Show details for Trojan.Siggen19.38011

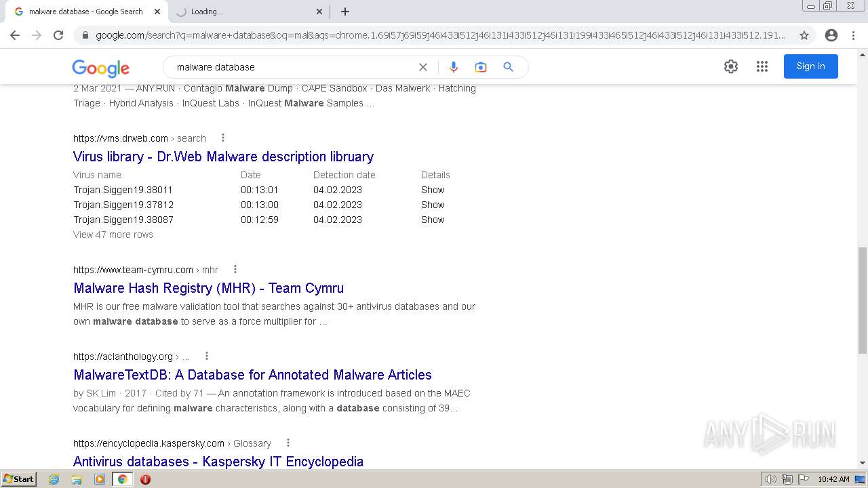point(433,190)
